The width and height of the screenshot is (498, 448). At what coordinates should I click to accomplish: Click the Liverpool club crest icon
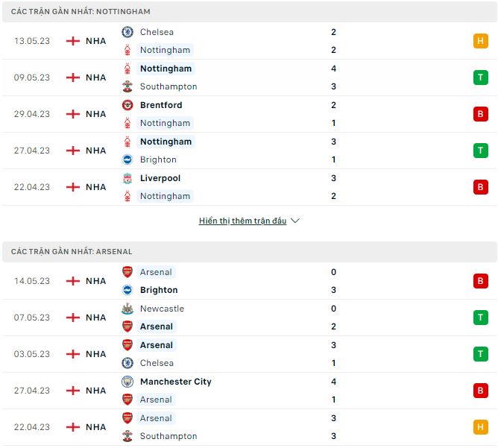coord(127,178)
